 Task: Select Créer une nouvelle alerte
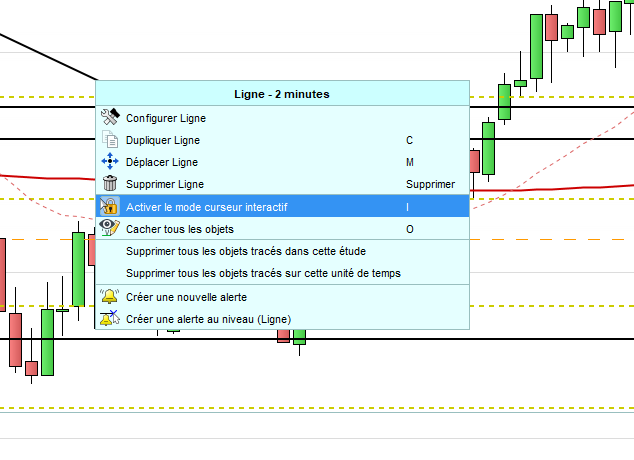click(x=282, y=297)
